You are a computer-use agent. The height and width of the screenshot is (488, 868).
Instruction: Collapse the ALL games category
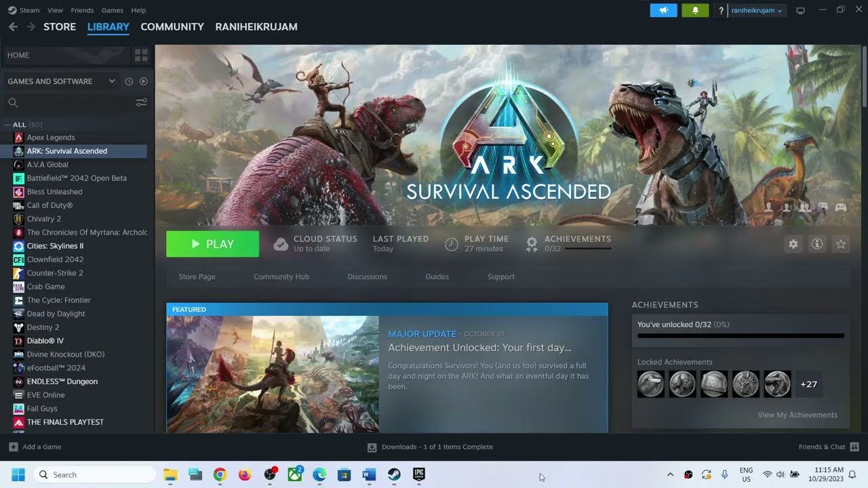(7, 125)
